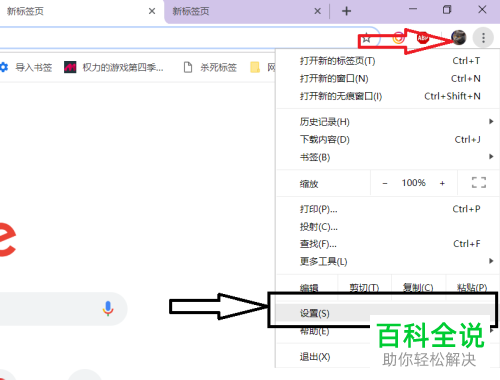The image size is (500, 380).
Task: Restore down the browser window
Action: [447, 10]
